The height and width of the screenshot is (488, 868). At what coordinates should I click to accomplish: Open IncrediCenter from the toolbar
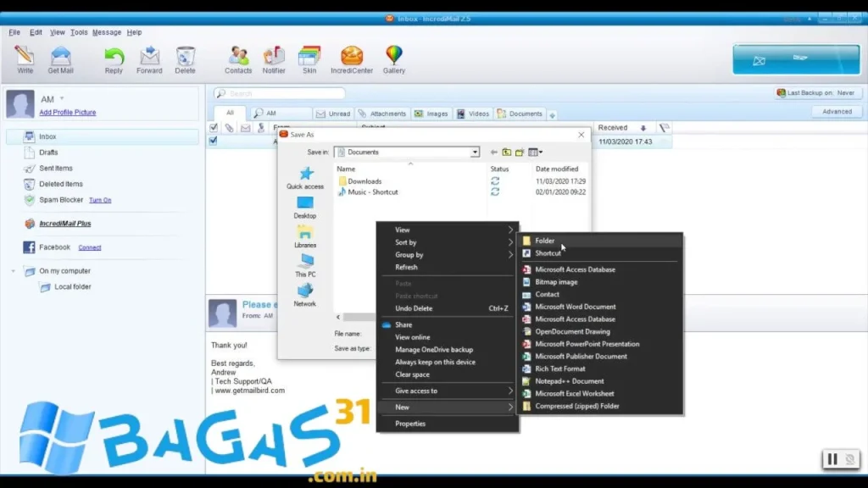tap(352, 59)
